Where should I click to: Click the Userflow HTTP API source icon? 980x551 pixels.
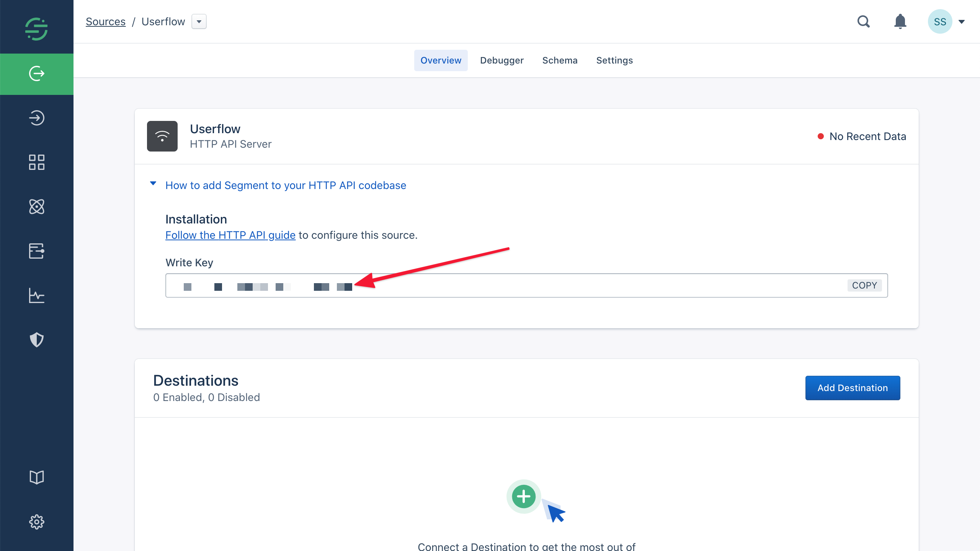click(x=162, y=136)
